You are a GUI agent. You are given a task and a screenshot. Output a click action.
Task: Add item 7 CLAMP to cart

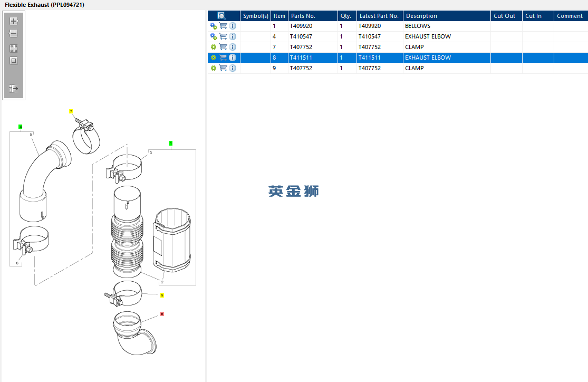point(223,47)
